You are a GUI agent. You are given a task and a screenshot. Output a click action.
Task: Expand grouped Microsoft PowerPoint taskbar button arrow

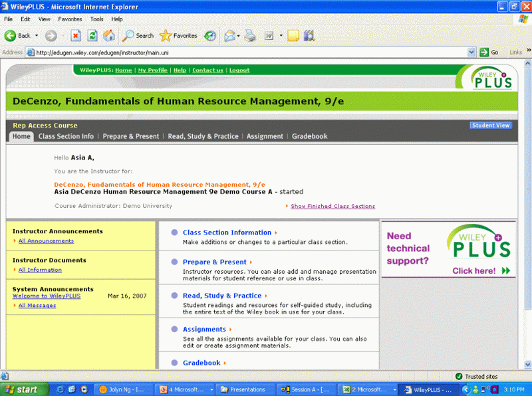pyautogui.click(x=211, y=389)
